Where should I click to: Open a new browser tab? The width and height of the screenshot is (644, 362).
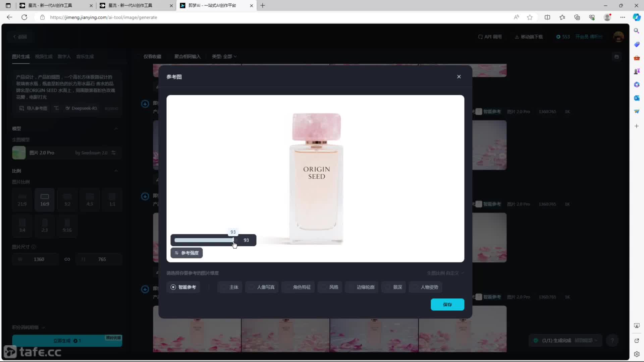(263, 5)
